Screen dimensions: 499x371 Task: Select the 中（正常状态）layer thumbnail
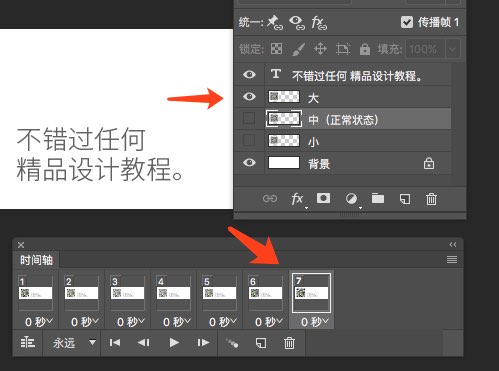284,119
